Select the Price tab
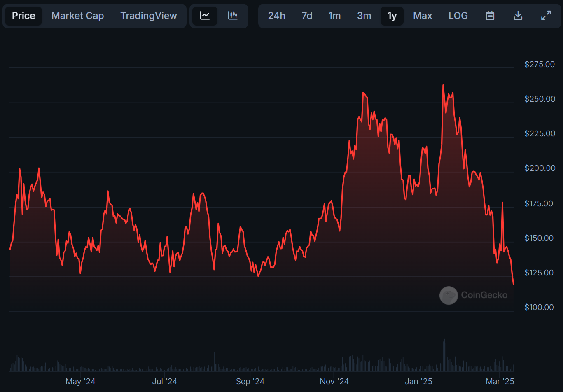 coord(23,16)
